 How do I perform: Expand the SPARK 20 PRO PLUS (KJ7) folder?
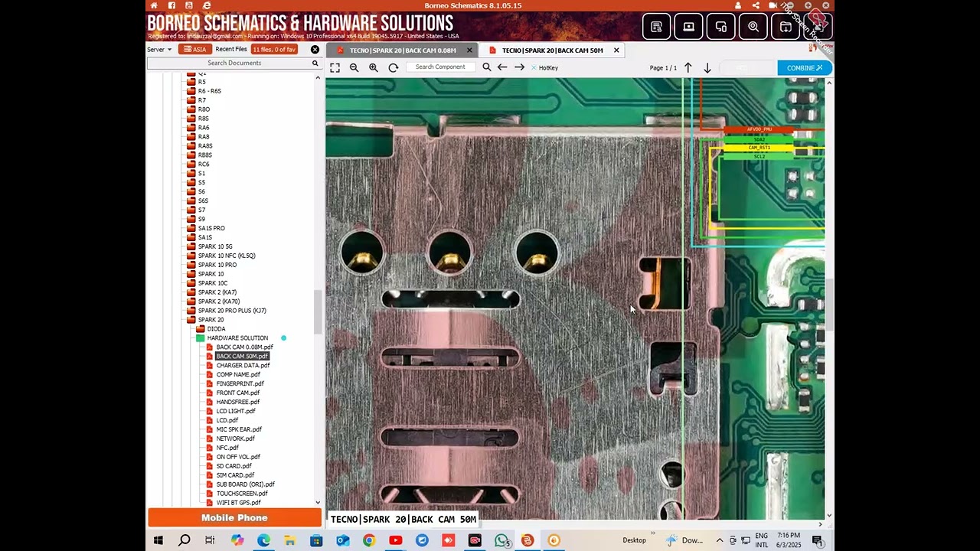point(191,310)
